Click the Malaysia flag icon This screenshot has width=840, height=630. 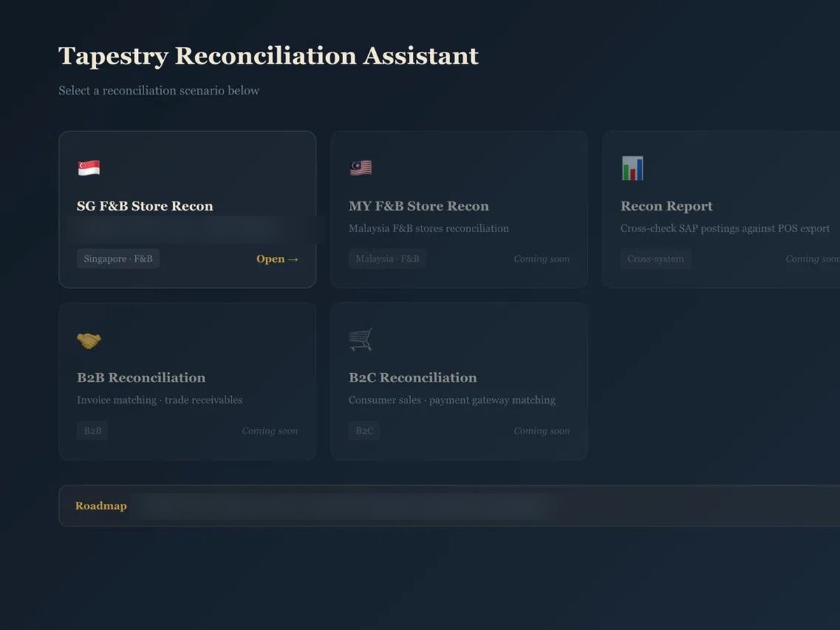360,168
